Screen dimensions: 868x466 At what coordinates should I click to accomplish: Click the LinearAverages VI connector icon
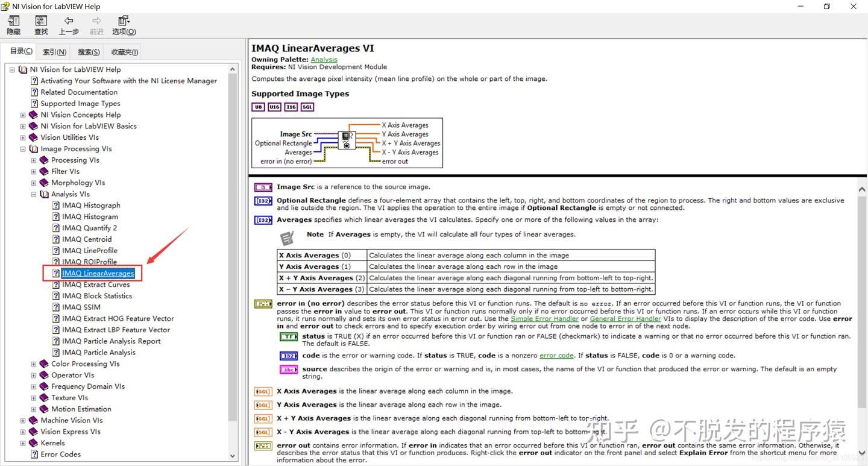[x=347, y=140]
